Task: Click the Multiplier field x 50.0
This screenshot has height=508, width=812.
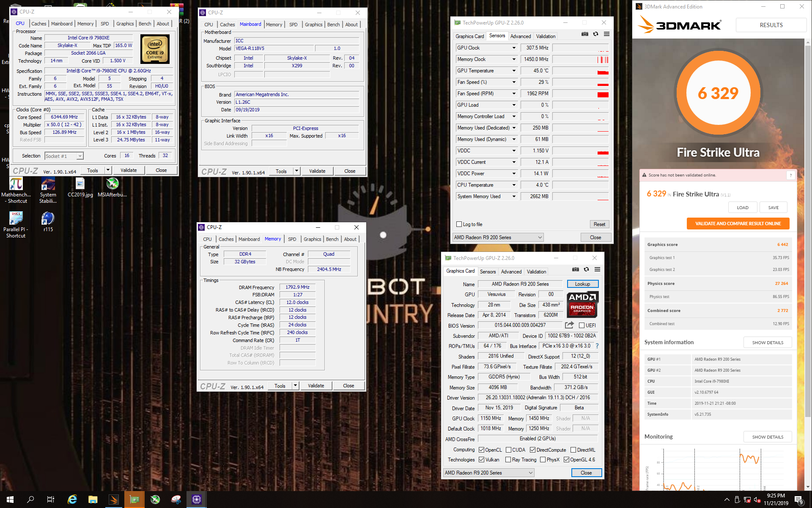Action: coord(64,125)
